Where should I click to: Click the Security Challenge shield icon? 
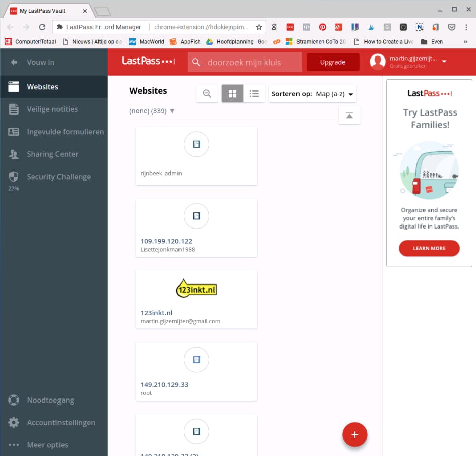point(14,177)
